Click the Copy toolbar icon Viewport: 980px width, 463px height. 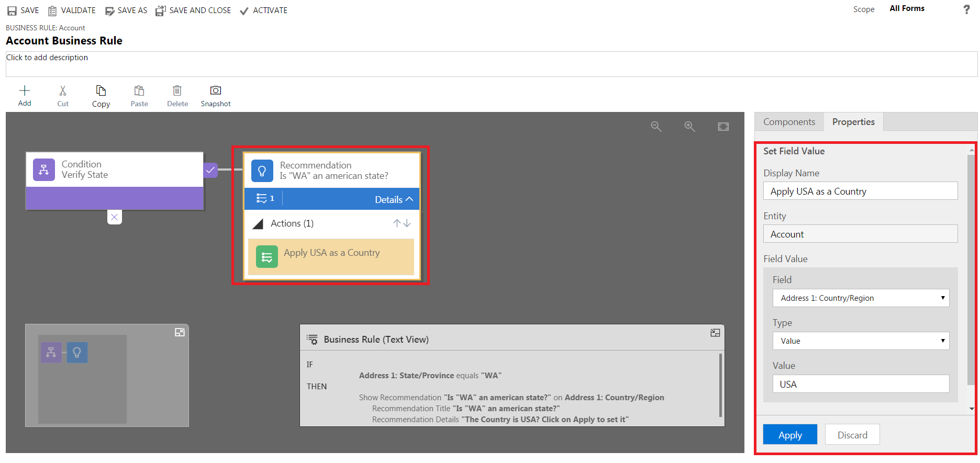point(101,91)
